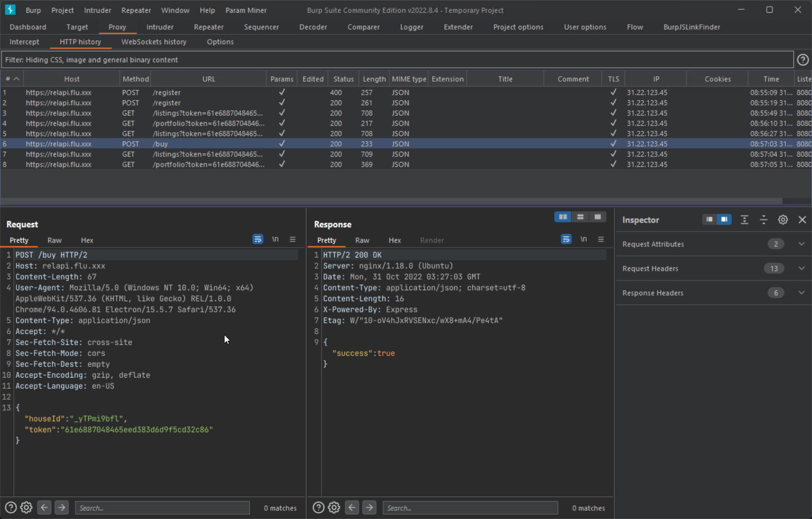Open the BurpJSLinkFinder tab
812x519 pixels.
click(x=692, y=27)
